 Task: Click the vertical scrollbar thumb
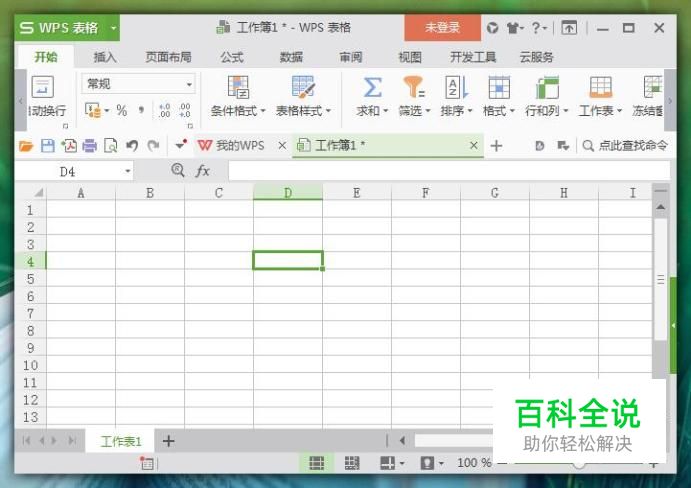coord(660,279)
